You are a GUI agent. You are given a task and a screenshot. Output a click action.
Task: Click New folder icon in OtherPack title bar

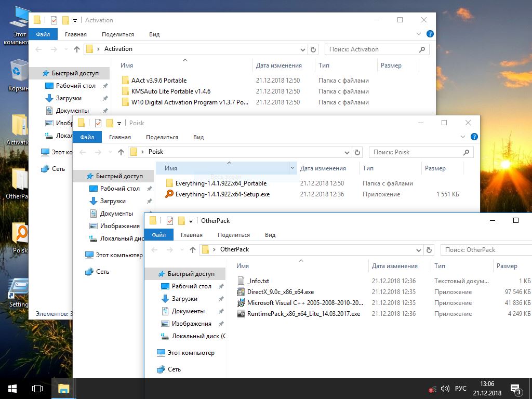[x=181, y=221]
